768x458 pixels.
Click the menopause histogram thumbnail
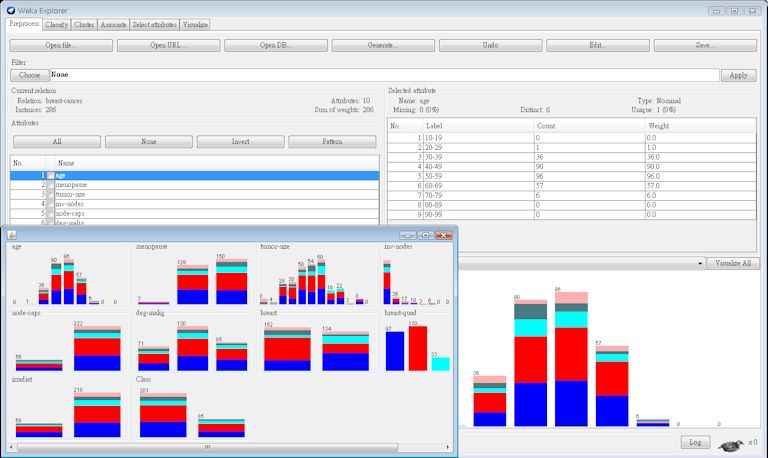click(193, 274)
